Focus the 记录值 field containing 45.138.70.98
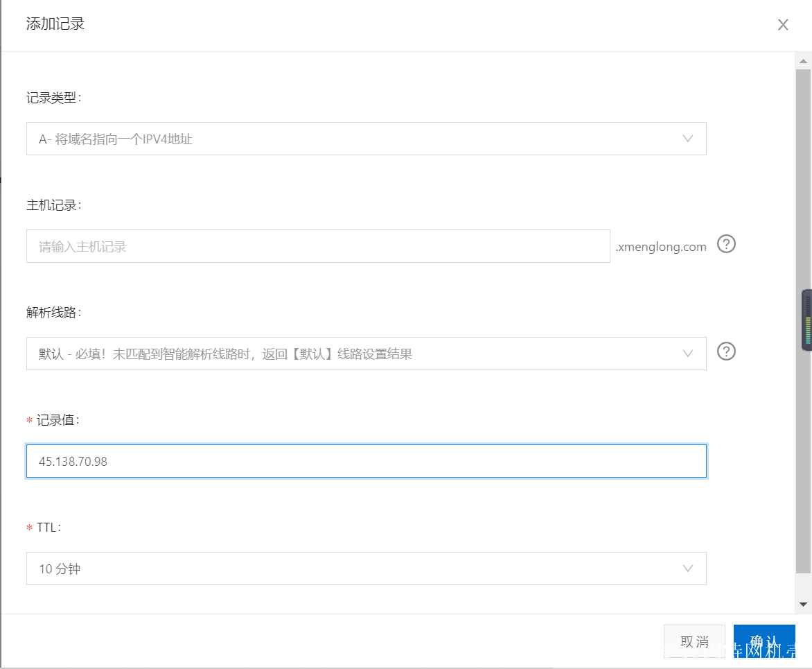 coord(366,461)
